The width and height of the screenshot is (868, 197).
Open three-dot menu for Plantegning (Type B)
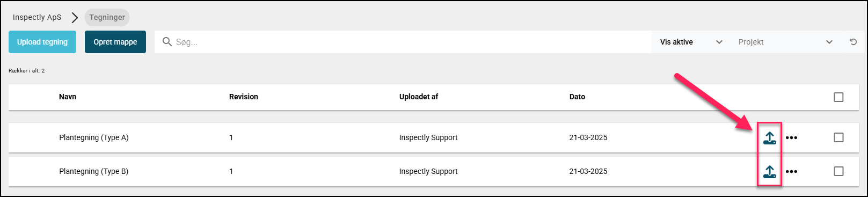791,172
